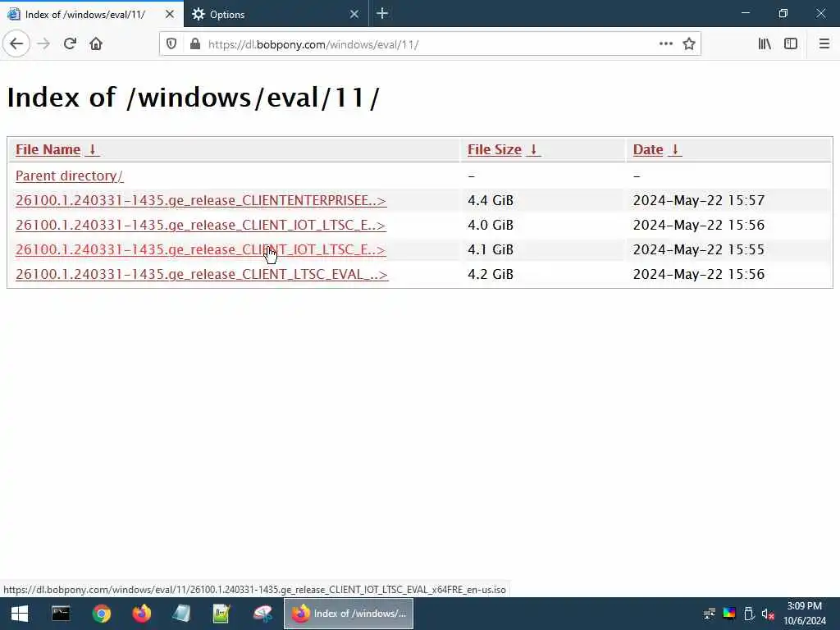
Task: Open muted volume tray icon
Action: click(768, 614)
